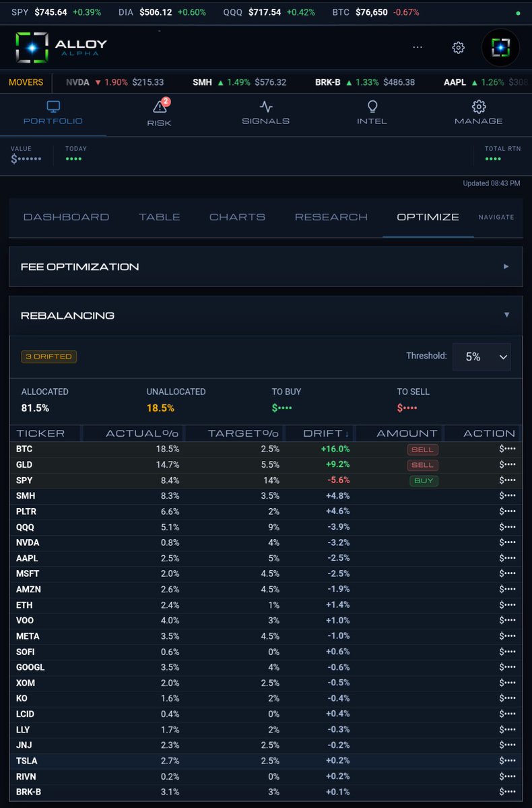Click the hidden Total Rtn value
This screenshot has height=808, width=532.
tap(493, 159)
